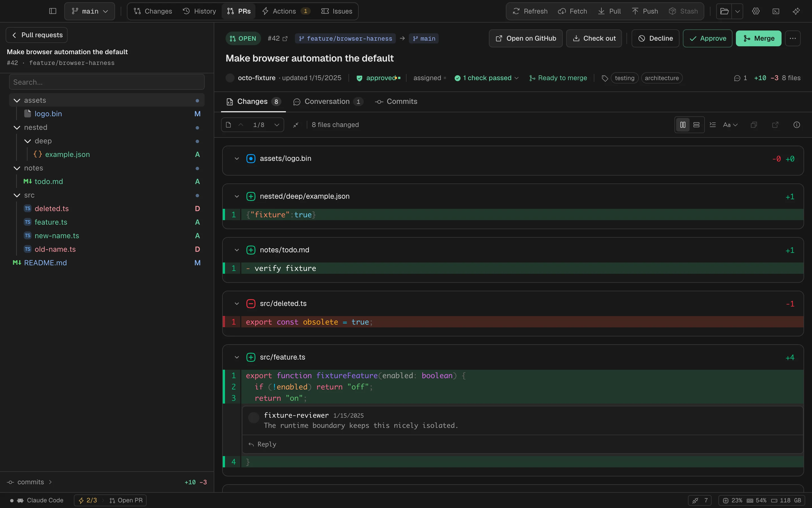812x508 pixels.
Task: Click the comment count bubble icon
Action: point(737,78)
